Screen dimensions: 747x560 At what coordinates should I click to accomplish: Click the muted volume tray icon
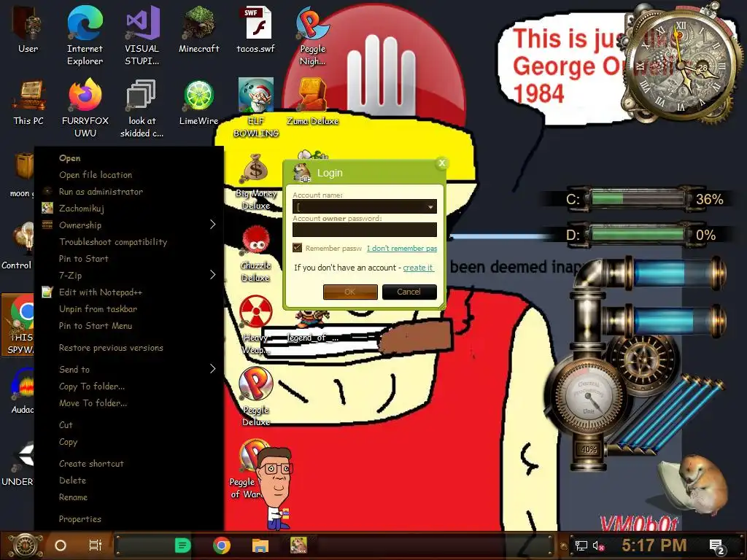[598, 546]
